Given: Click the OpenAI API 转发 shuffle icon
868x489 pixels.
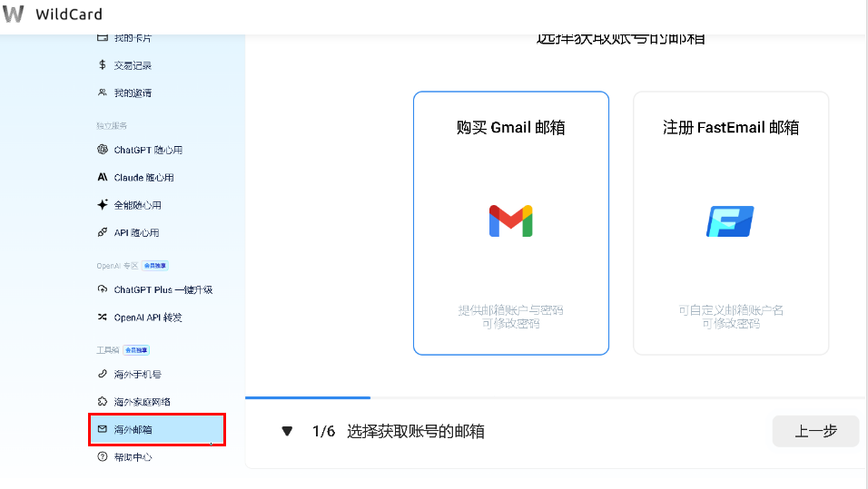Looking at the screenshot, I should (103, 317).
